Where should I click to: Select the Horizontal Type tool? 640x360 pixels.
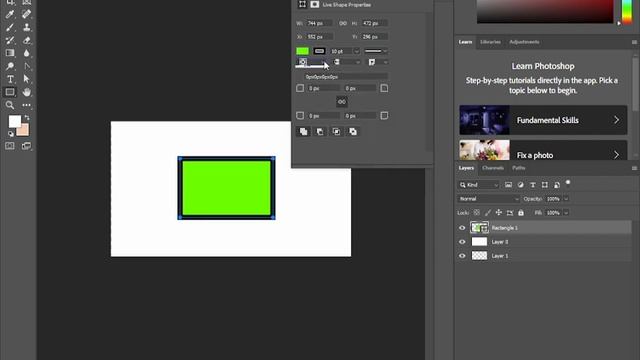click(x=10, y=79)
